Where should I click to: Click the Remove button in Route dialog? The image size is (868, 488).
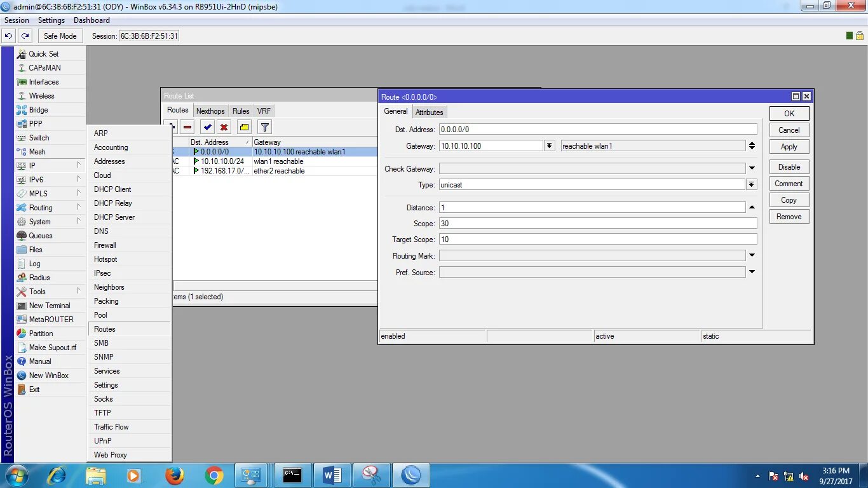pyautogui.click(x=789, y=216)
